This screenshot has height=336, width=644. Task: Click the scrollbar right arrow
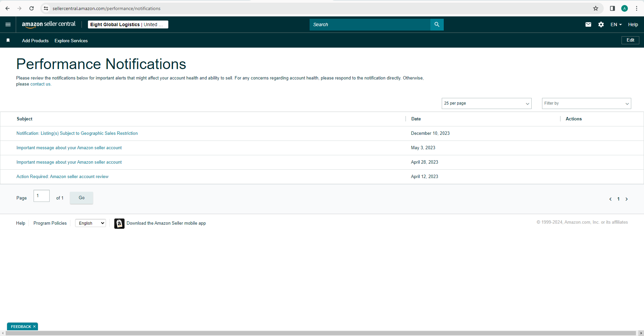tap(641, 333)
